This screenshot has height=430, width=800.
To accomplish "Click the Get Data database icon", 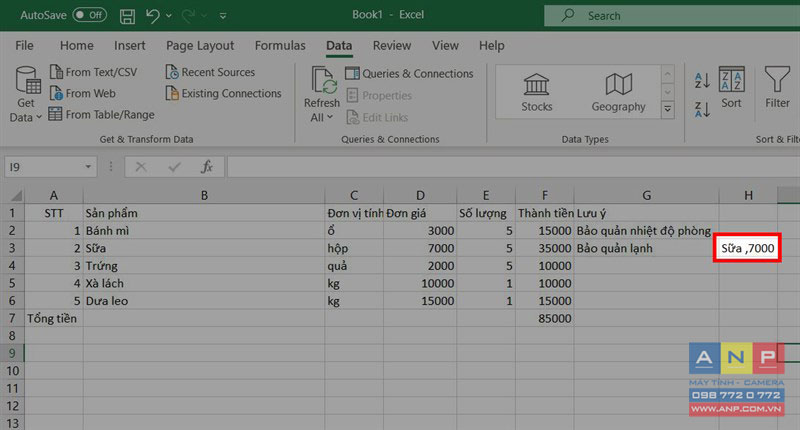I will click(28, 81).
